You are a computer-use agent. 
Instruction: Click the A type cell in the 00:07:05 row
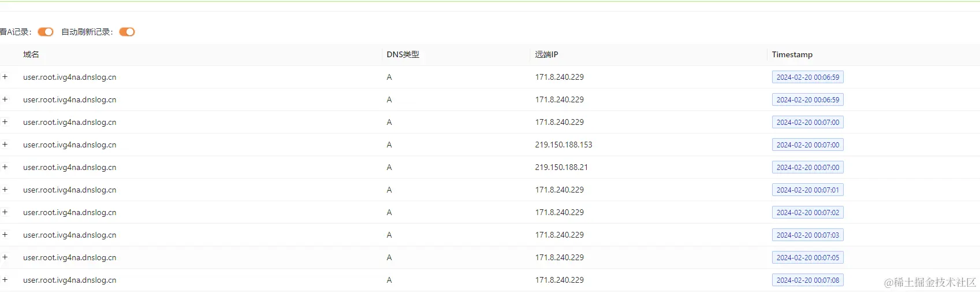click(x=389, y=257)
